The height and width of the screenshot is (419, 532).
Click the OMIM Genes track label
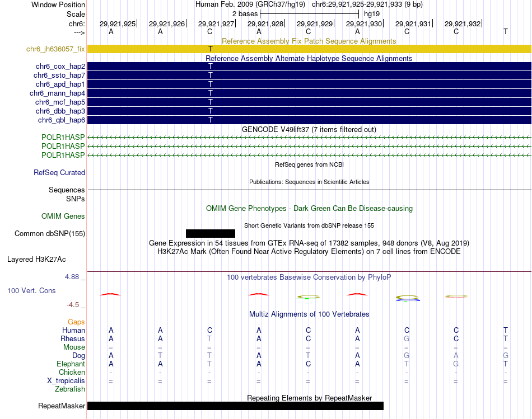[x=63, y=216]
